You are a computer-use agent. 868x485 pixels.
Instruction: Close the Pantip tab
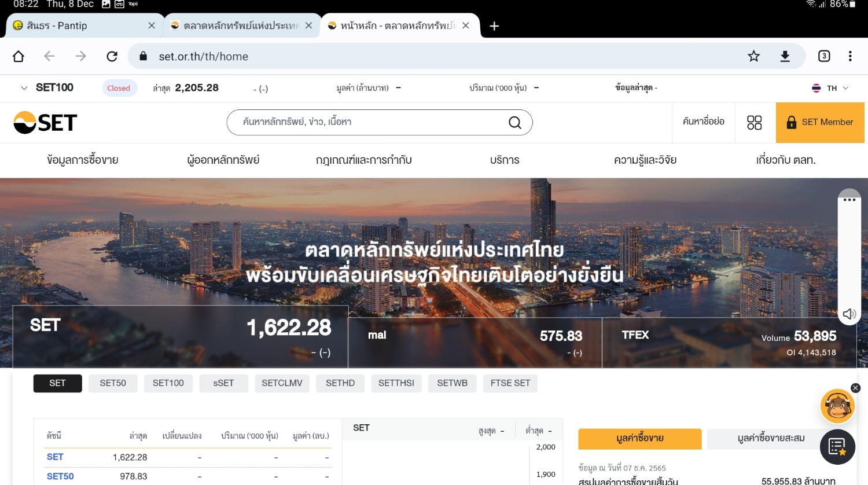coord(152,25)
